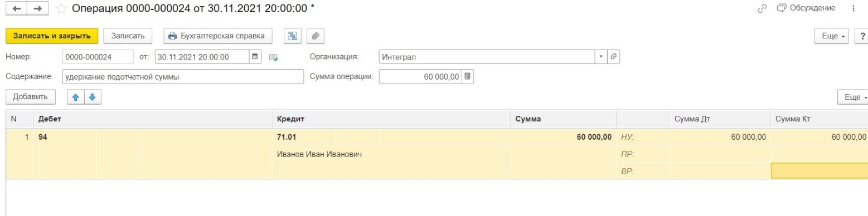
Task: Select the Содержание text field
Action: [182, 76]
